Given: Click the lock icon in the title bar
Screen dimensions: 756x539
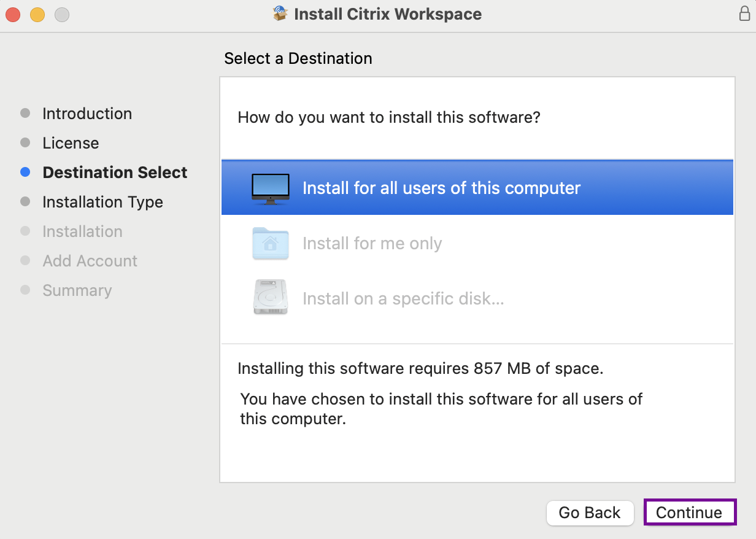Looking at the screenshot, I should click(744, 14).
